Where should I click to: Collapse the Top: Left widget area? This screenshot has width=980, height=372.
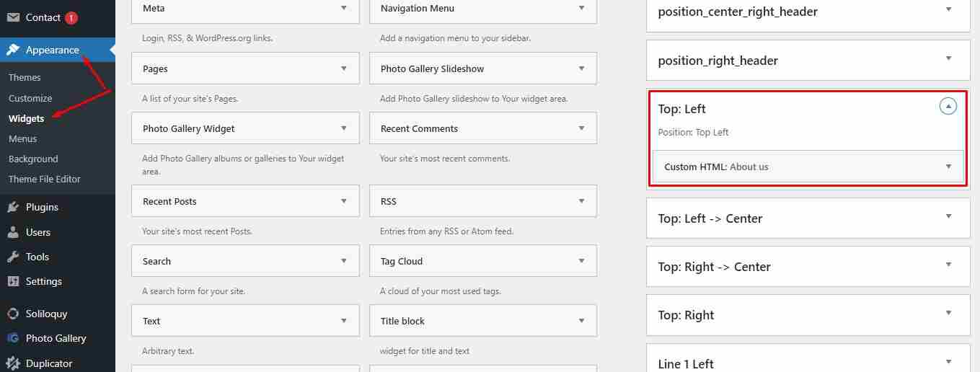point(949,107)
